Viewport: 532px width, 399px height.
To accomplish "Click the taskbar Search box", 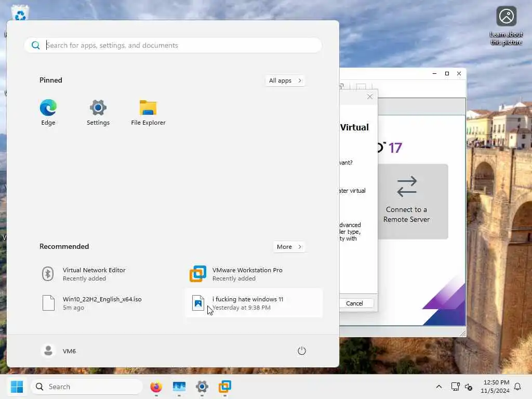I will pyautogui.click(x=87, y=387).
